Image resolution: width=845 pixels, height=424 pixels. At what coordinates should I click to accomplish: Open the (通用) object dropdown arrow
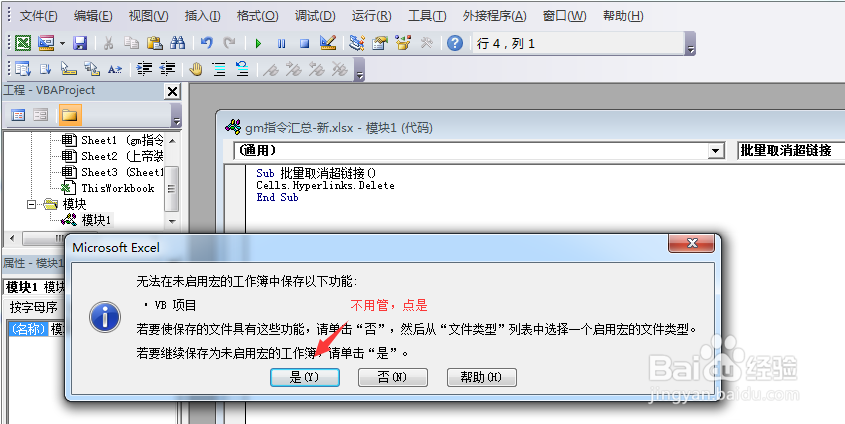716,151
